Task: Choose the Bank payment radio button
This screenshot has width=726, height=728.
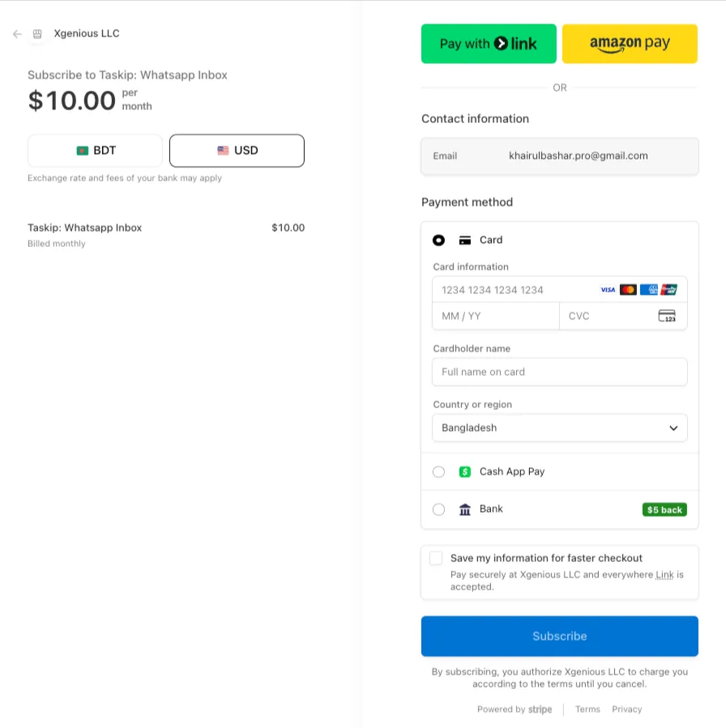Action: click(x=438, y=509)
